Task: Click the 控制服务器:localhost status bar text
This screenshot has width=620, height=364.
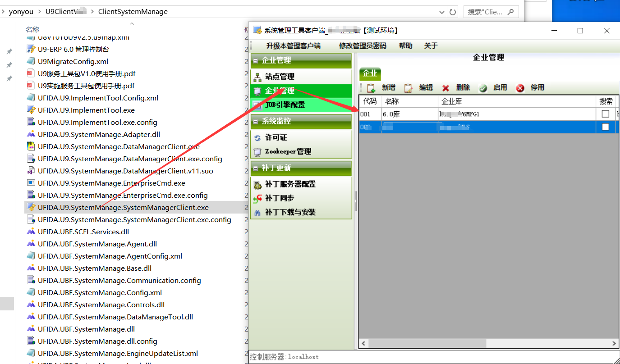Action: pos(285,357)
